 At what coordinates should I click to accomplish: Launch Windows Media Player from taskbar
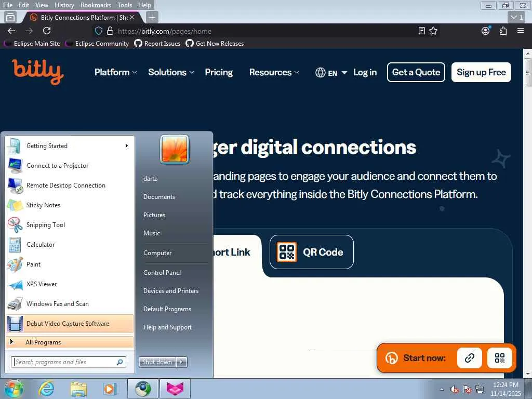point(110,389)
